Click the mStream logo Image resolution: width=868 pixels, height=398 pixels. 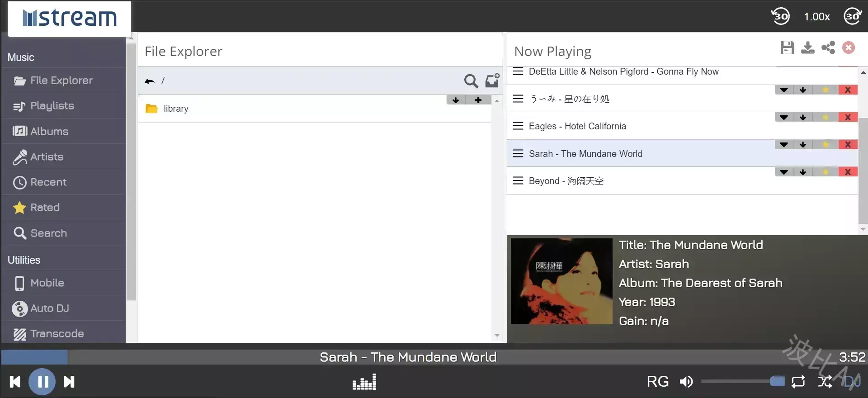[x=70, y=18]
